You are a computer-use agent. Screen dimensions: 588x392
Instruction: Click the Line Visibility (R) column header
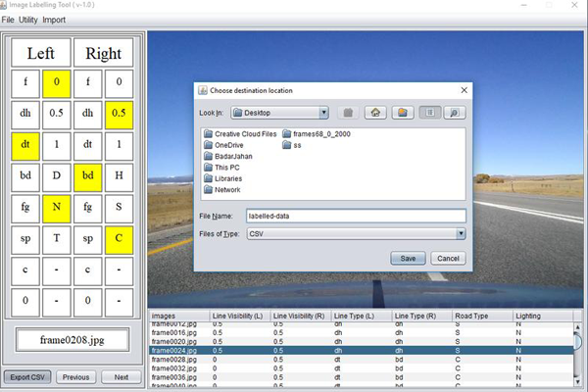point(301,316)
